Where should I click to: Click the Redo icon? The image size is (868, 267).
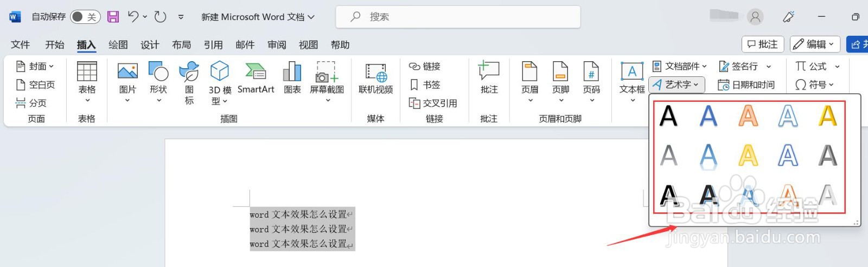tap(160, 17)
